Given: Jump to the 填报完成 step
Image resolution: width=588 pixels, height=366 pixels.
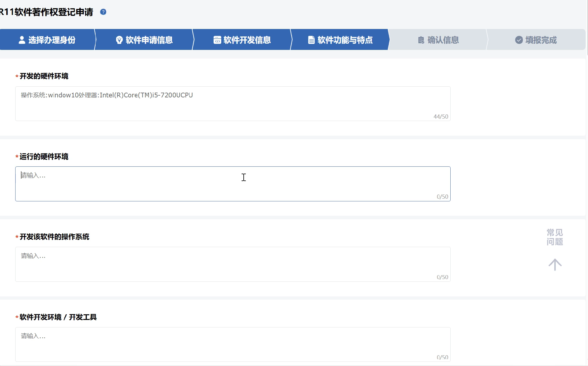Looking at the screenshot, I should (541, 40).
